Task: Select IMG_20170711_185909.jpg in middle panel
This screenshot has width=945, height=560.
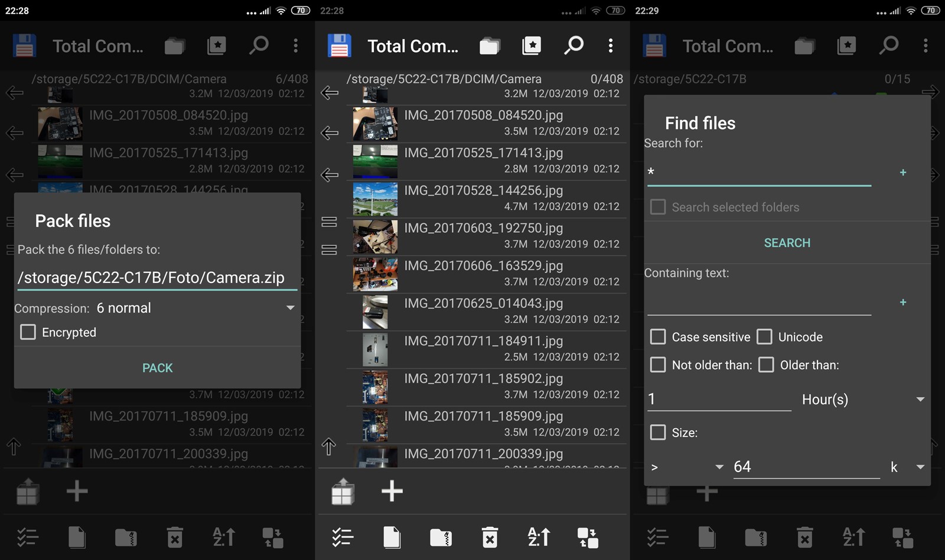Action: pos(486,424)
